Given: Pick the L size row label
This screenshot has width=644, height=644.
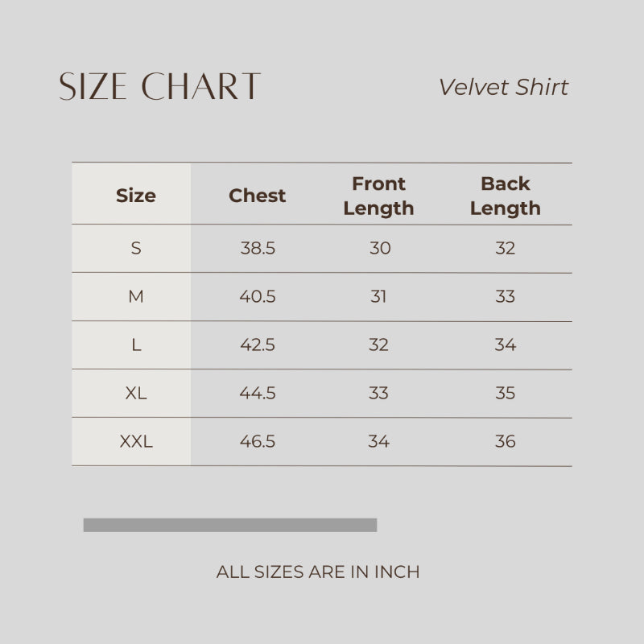Looking at the screenshot, I should click(136, 345).
